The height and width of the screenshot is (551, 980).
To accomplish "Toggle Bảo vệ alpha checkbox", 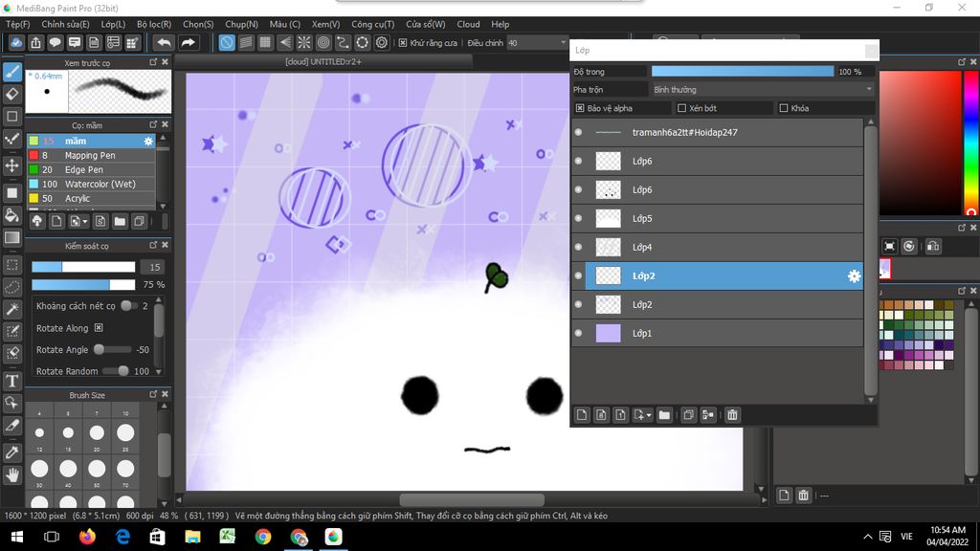I will (x=580, y=108).
